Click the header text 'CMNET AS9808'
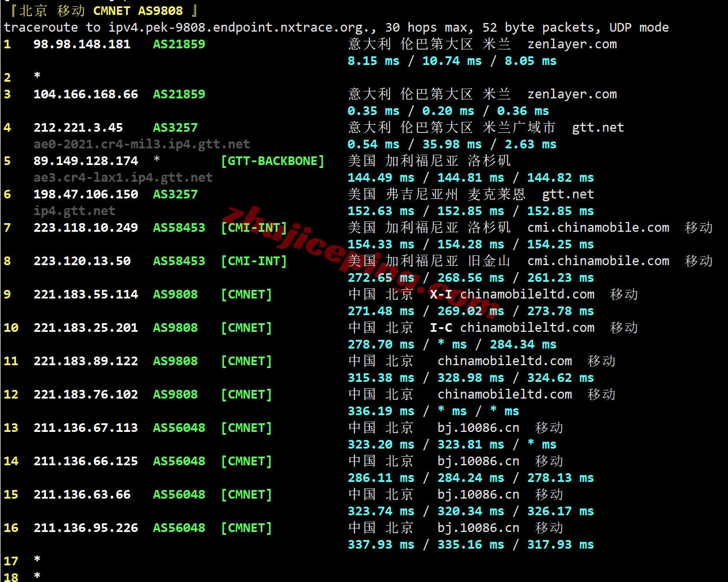This screenshot has width=728, height=582. point(138,11)
